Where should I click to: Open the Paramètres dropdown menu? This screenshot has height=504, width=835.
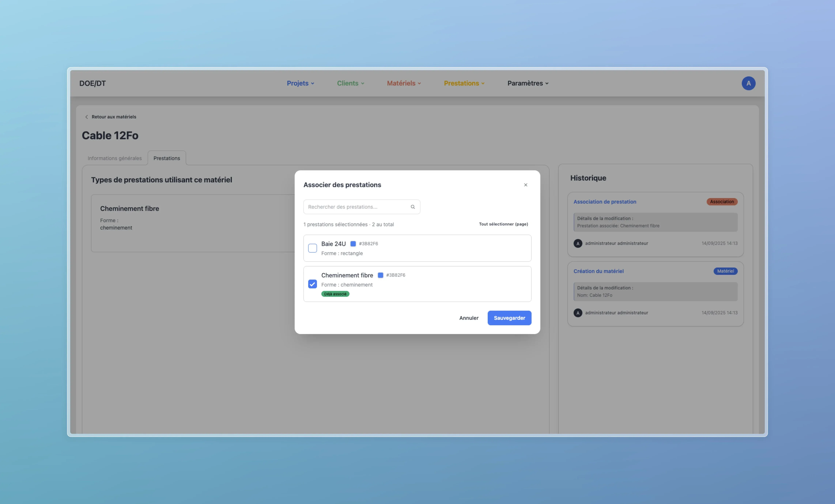528,83
